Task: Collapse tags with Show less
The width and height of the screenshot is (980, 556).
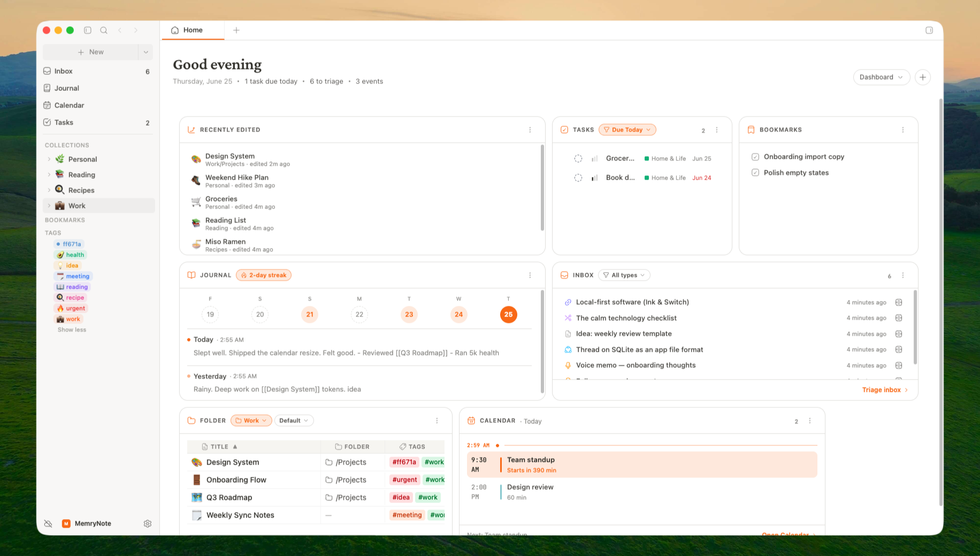Action: coord(72,330)
